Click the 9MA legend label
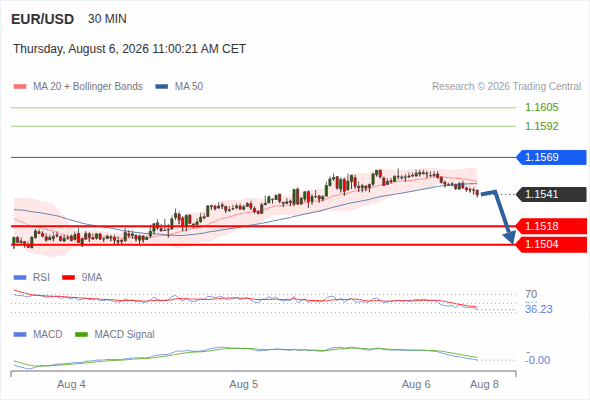 coord(92,278)
